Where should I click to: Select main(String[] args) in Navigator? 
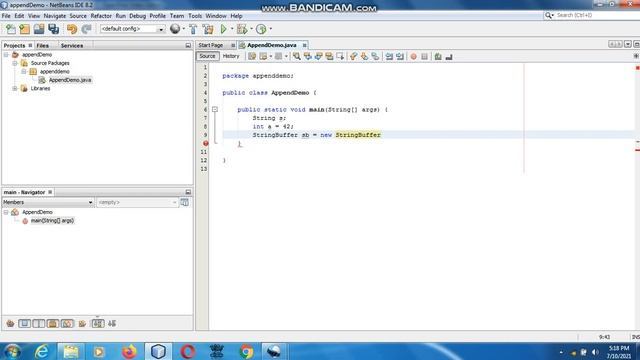click(x=52, y=221)
